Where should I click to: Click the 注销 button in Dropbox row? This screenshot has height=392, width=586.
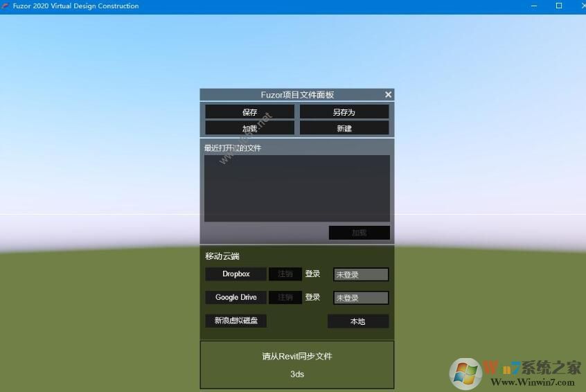click(285, 274)
